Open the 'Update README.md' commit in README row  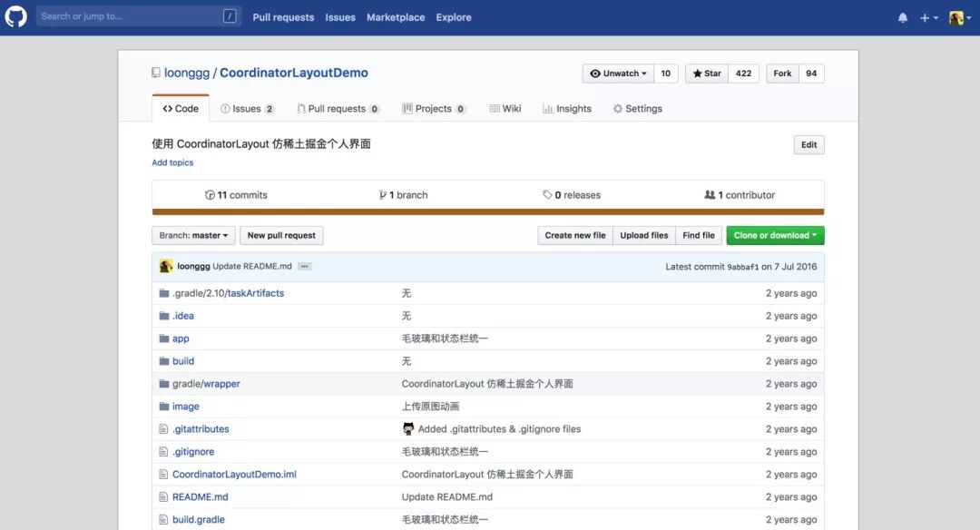click(446, 497)
